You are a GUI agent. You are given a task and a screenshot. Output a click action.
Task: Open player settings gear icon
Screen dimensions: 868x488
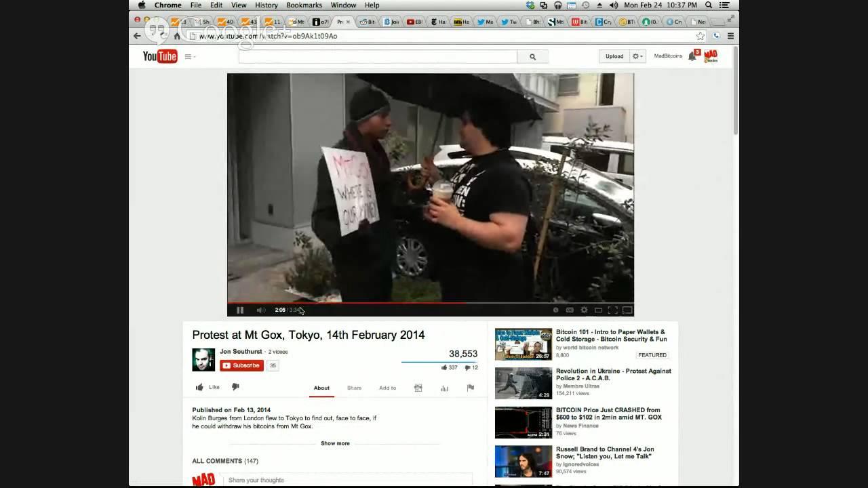coord(584,310)
